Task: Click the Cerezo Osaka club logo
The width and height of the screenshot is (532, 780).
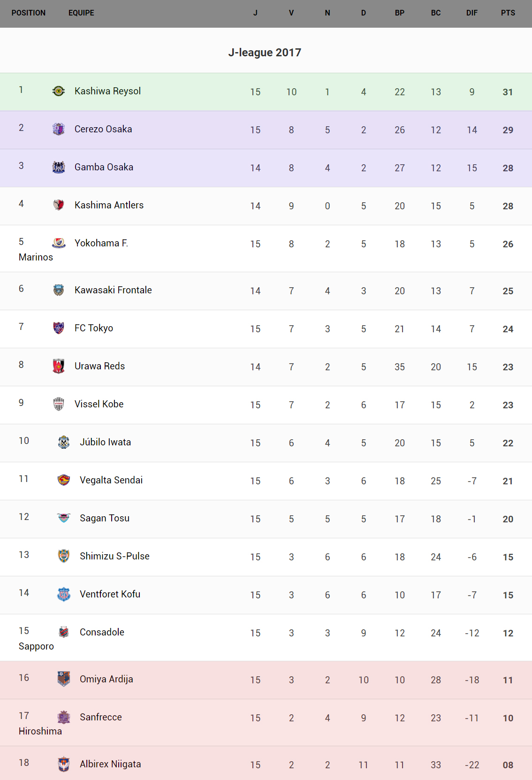Action: point(59,129)
